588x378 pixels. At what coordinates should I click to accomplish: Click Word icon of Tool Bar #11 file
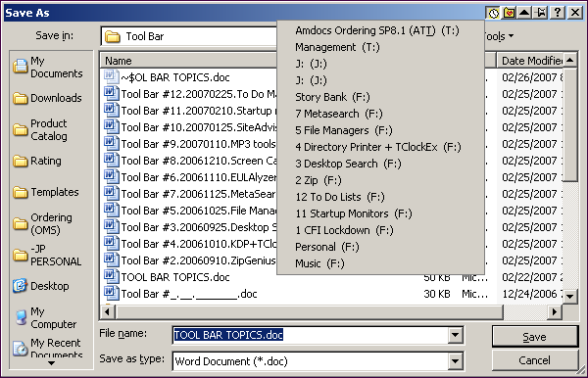click(111, 110)
